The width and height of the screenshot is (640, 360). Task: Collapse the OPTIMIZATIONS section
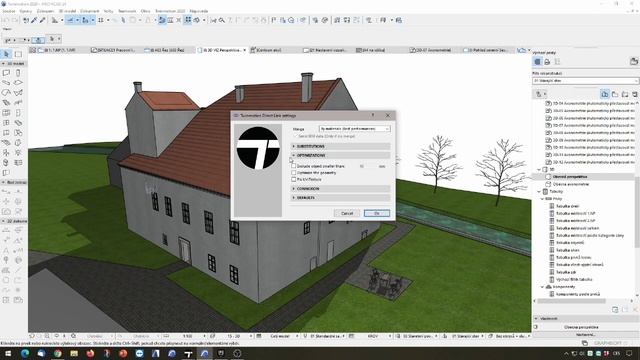click(341, 156)
